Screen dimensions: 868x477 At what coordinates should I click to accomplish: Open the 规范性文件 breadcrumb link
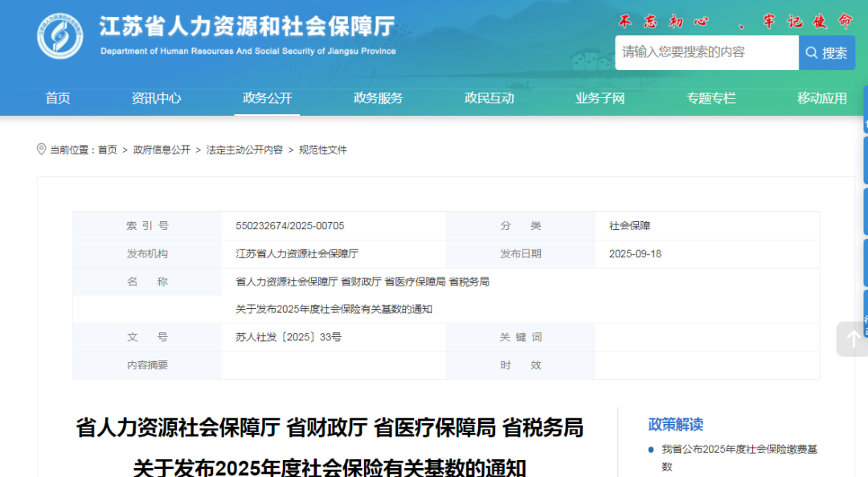pos(321,149)
